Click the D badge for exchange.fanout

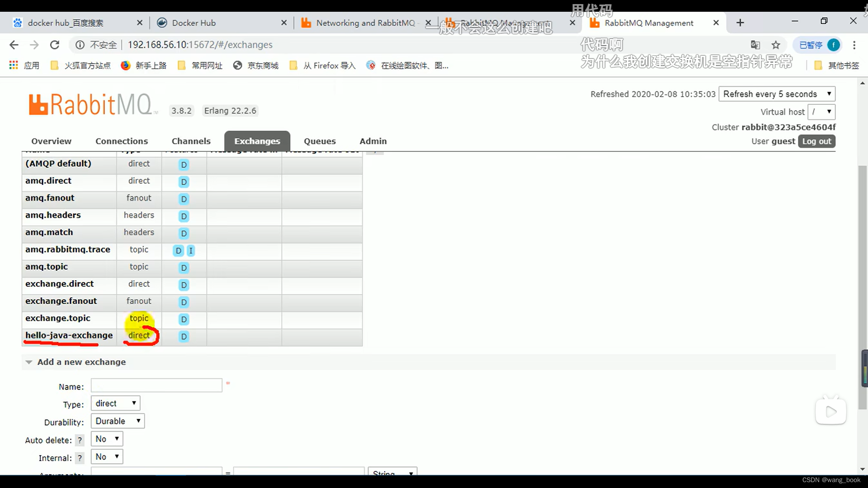click(184, 302)
